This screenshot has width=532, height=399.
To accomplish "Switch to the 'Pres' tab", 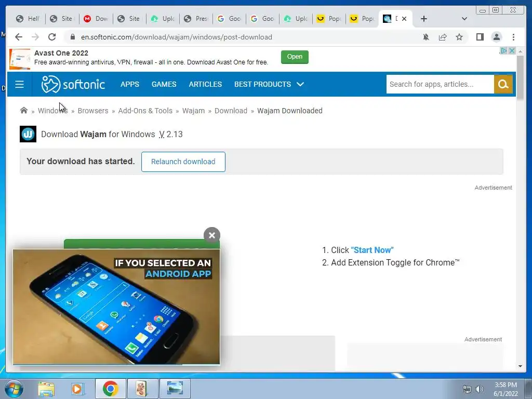I will [196, 19].
